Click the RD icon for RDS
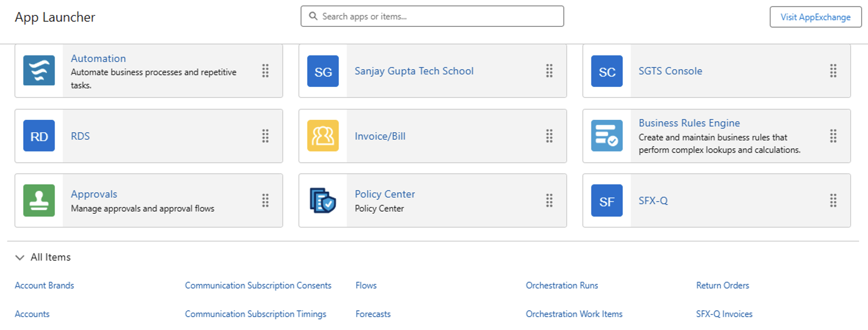 [39, 136]
